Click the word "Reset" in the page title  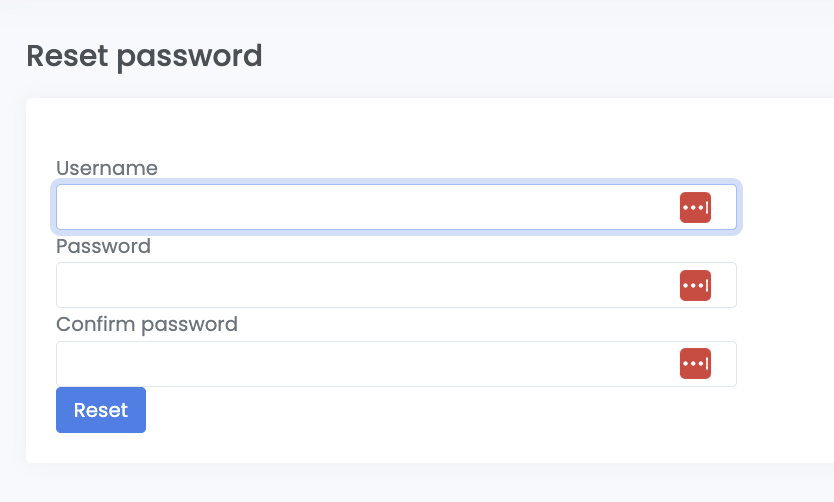tap(67, 56)
